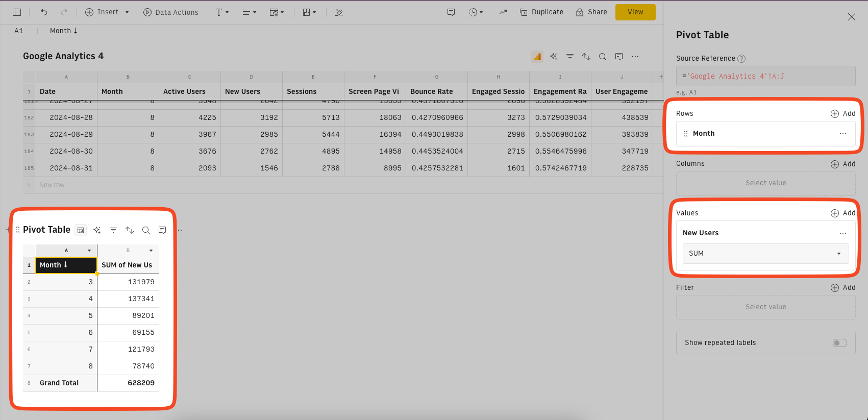Open the freeze/layout dropdown
Screen dimensions: 868x420
coord(309,12)
